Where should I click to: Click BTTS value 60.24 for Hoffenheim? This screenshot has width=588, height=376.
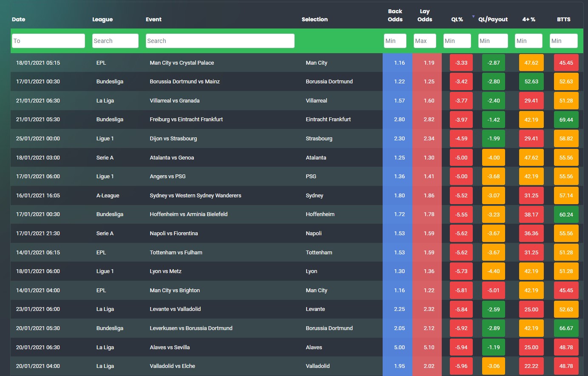[566, 214]
